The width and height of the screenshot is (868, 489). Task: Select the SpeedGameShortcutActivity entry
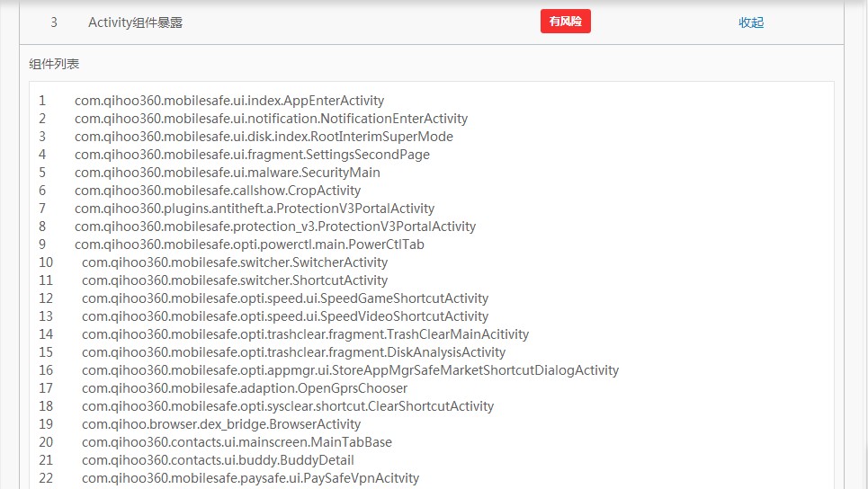tap(285, 298)
